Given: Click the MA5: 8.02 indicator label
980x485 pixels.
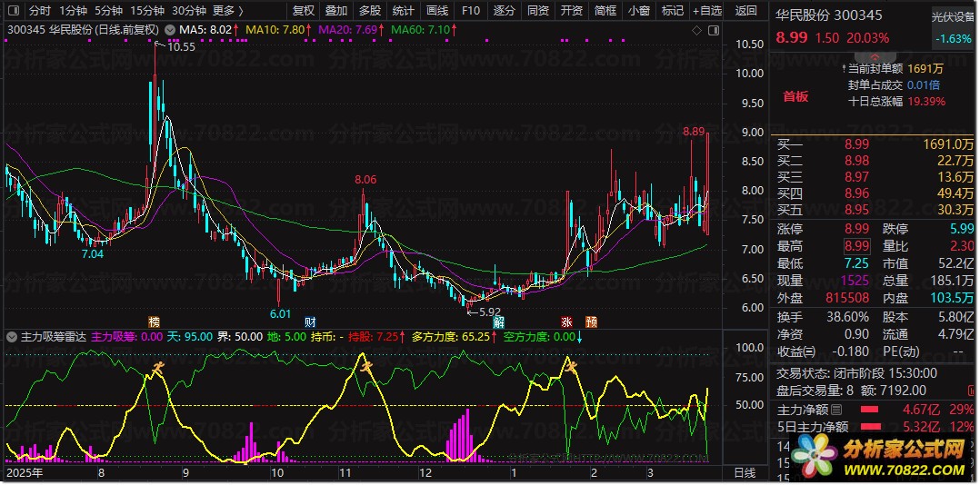Looking at the screenshot, I should point(208,29).
